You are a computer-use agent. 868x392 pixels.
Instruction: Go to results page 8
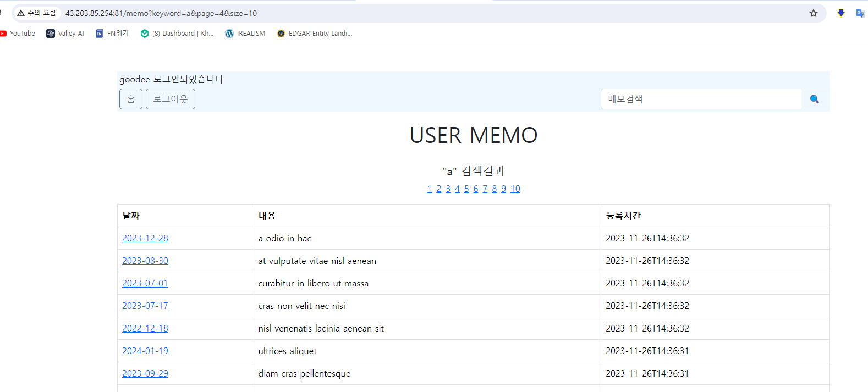pos(495,189)
